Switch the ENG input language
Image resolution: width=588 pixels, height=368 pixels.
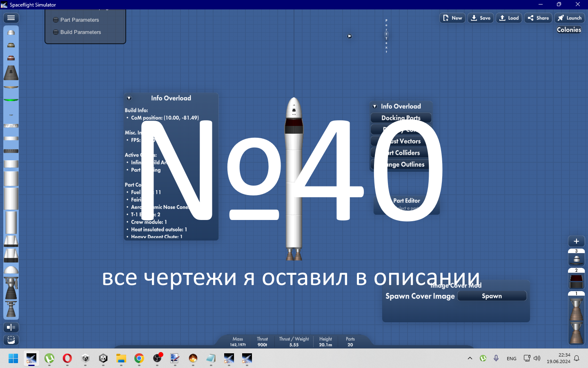tap(512, 359)
